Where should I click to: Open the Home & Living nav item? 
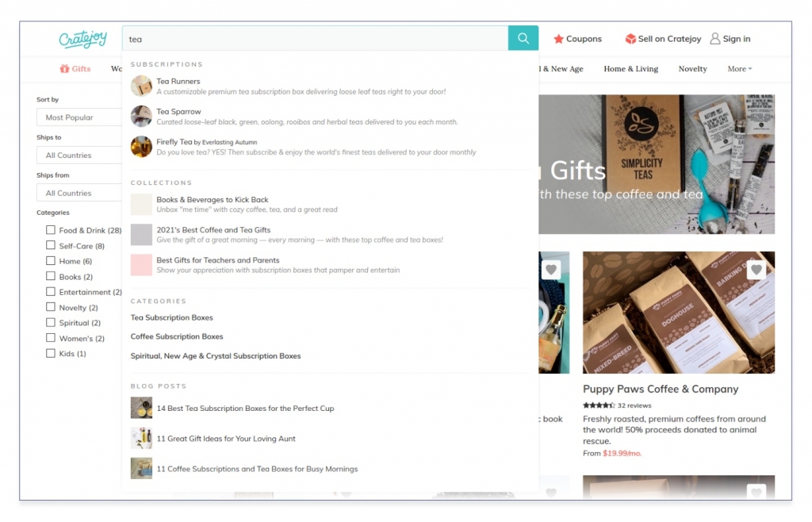[x=630, y=68]
